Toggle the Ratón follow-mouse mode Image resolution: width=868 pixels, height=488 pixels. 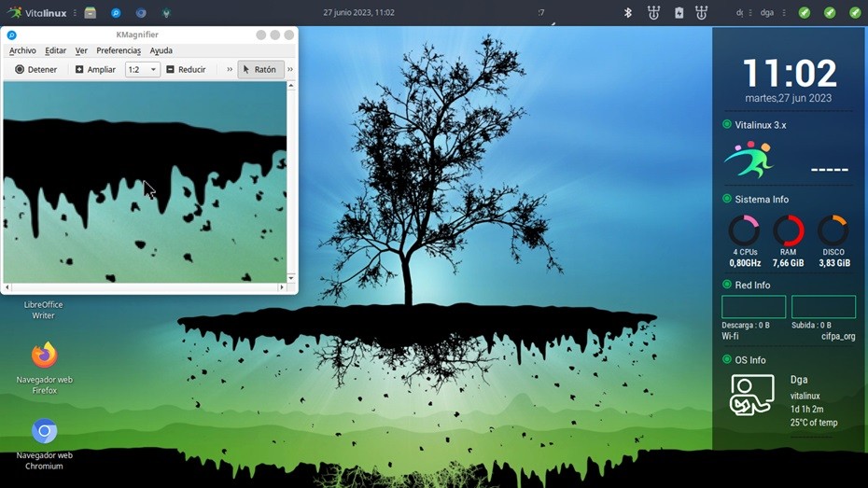tap(260, 69)
